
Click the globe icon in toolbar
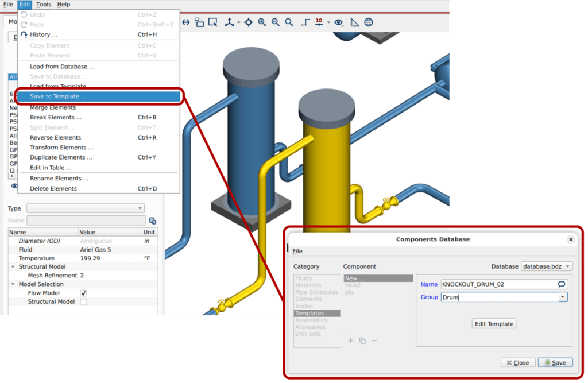click(x=369, y=22)
